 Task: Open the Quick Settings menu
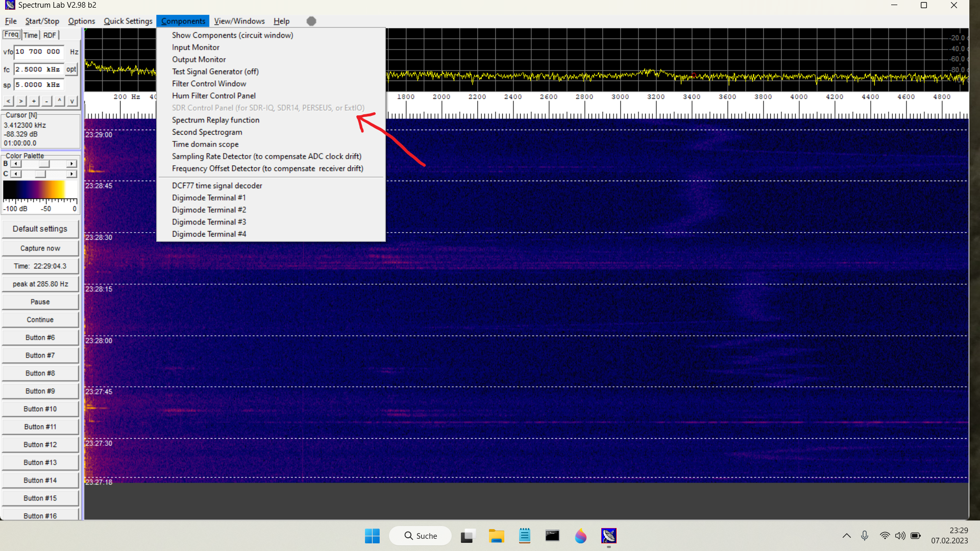click(x=128, y=21)
